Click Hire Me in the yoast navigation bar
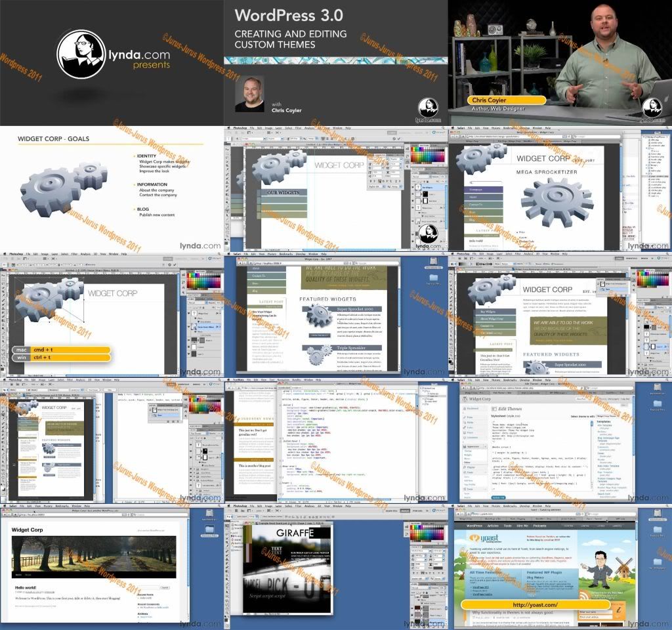Screen dimensions: 672x630 [x=522, y=526]
